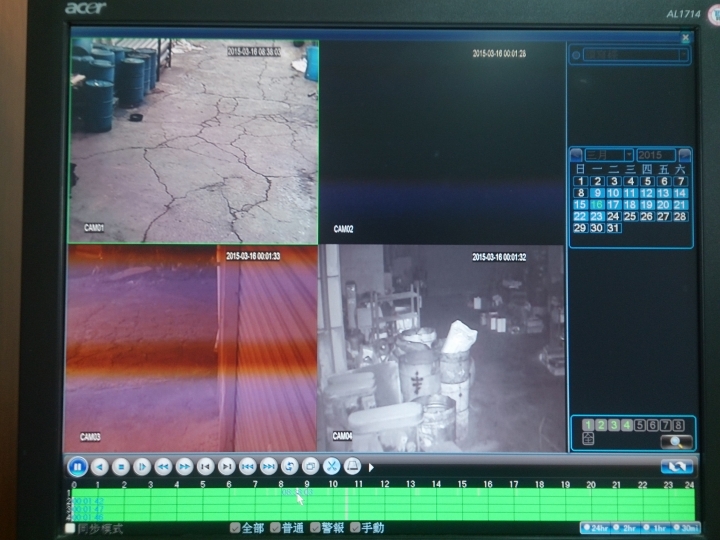The image size is (720, 540).
Task: Click the reverse play button
Action: (x=100, y=467)
